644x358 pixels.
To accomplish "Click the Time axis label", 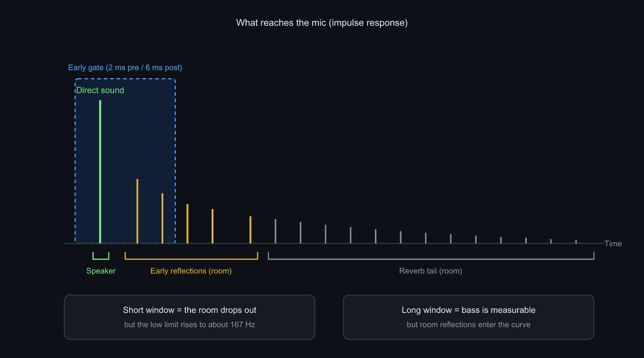I will click(613, 244).
